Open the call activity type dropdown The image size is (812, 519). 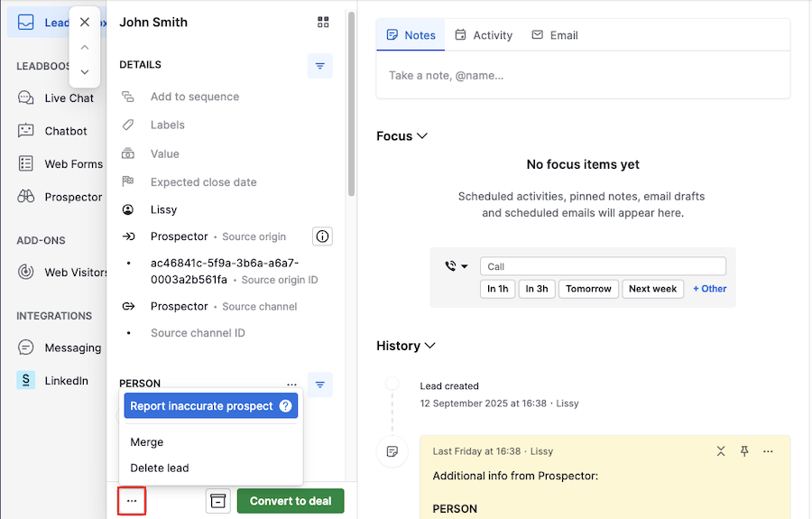point(457,266)
